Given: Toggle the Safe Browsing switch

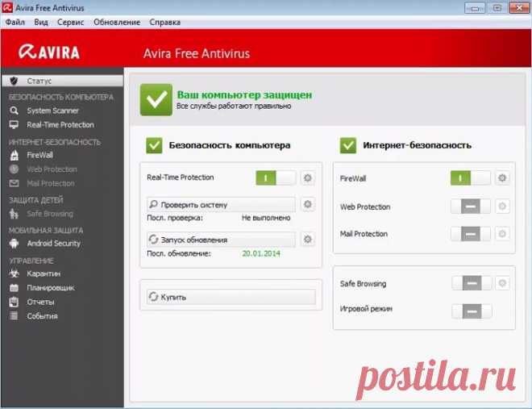Looking at the screenshot, I should pos(472,283).
